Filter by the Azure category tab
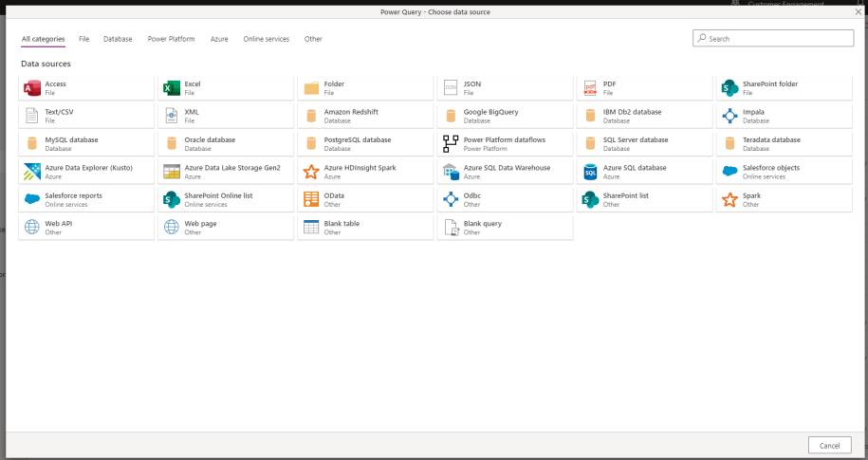 pyautogui.click(x=219, y=39)
